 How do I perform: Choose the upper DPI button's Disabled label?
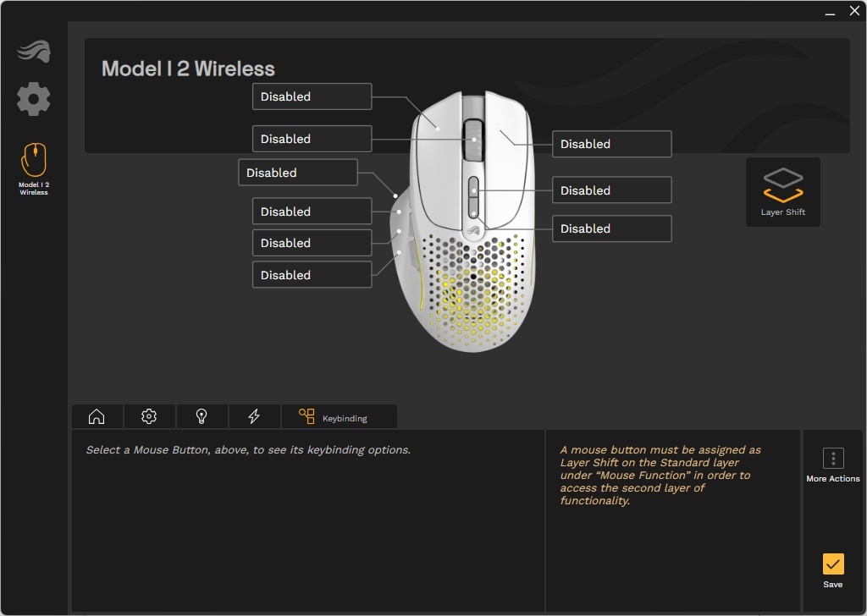[x=611, y=190]
